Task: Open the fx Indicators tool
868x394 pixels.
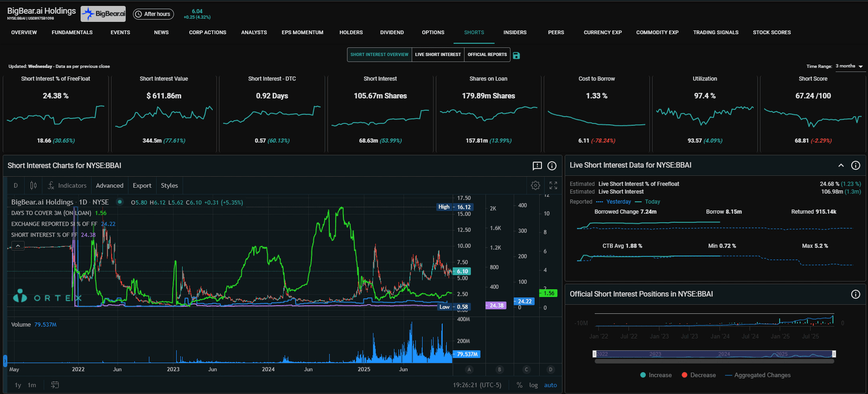Action: (67, 186)
